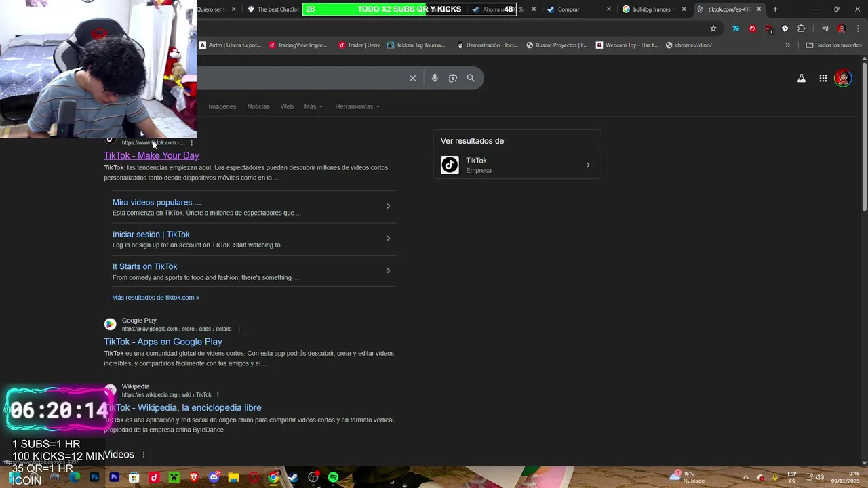Click the Google search input field

tap(302, 78)
